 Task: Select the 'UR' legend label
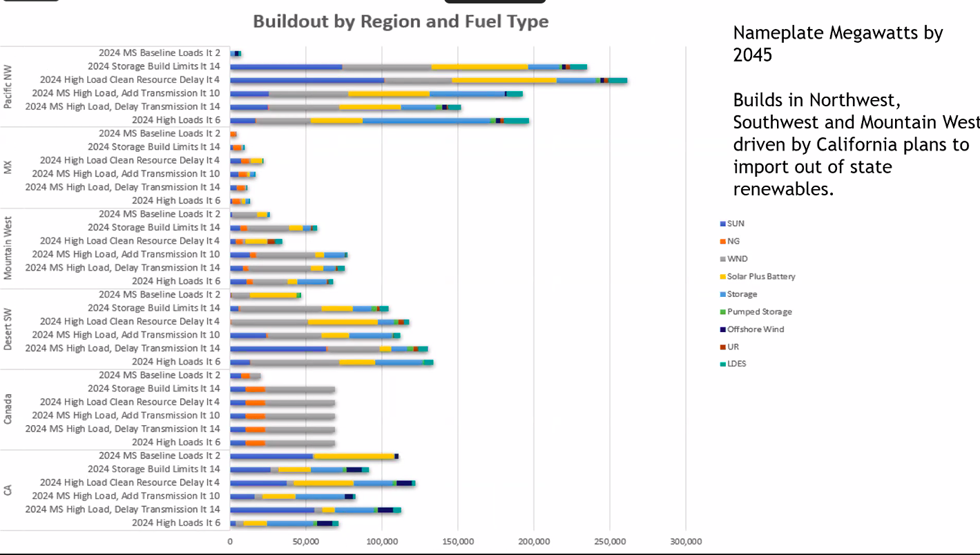tap(732, 347)
